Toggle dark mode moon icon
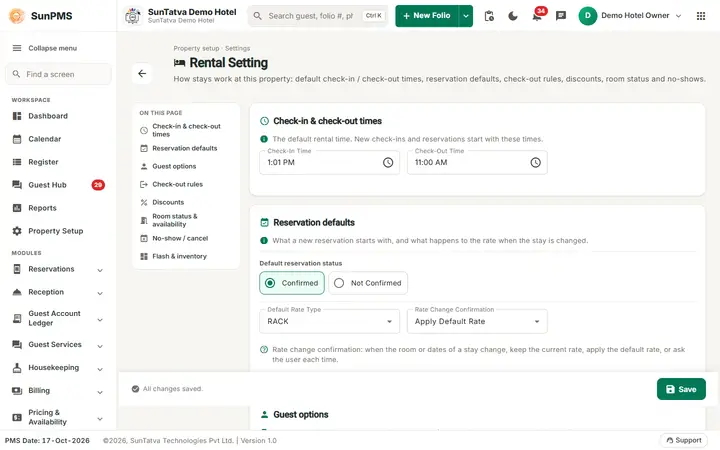The image size is (720, 450). [x=513, y=16]
